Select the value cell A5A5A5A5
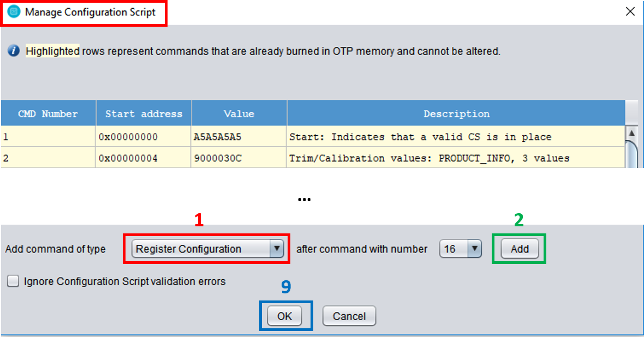This screenshot has height=337, width=644. (x=238, y=137)
